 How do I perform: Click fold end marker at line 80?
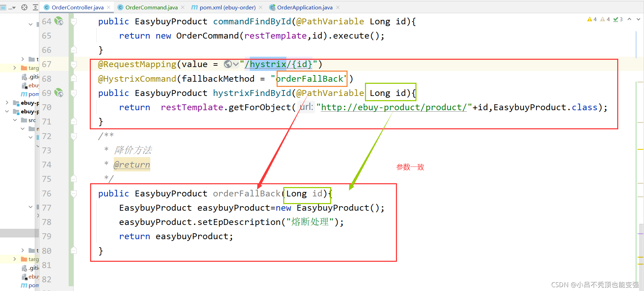74,250
